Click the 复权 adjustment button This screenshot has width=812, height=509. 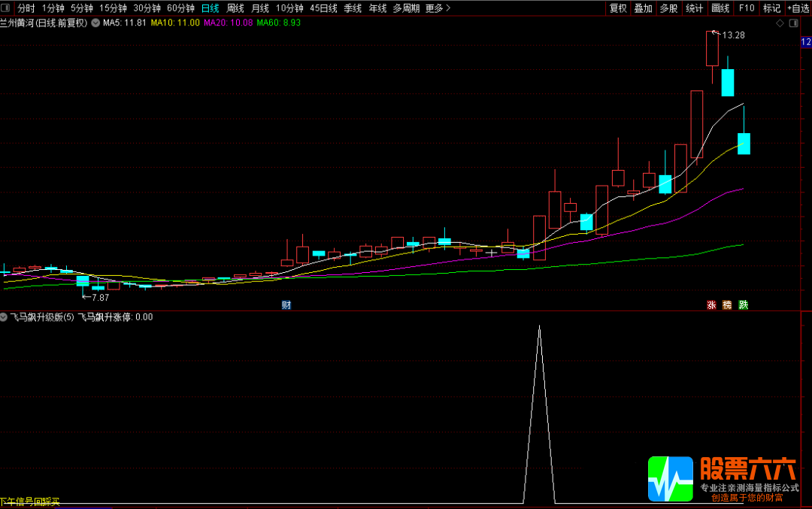[x=618, y=8]
